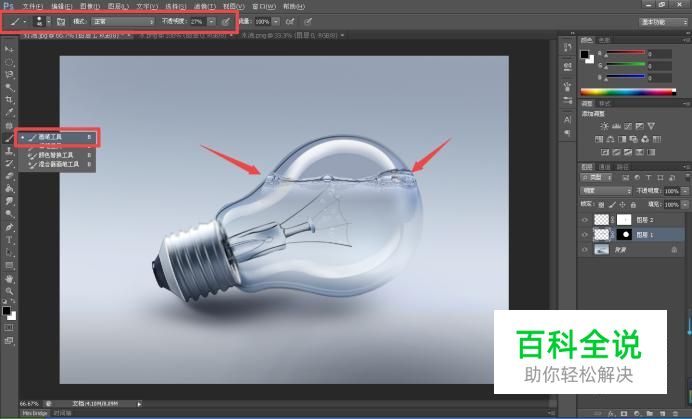
Task: Select the Clone Stamp tool
Action: pyautogui.click(x=9, y=151)
